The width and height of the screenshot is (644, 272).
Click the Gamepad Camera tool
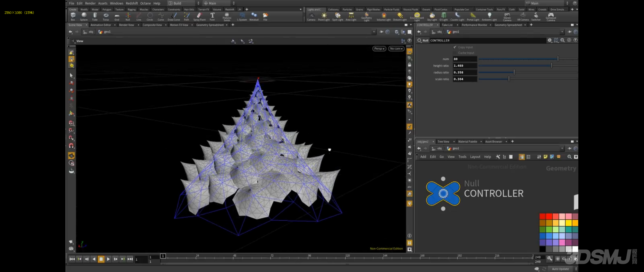pyautogui.click(x=551, y=17)
